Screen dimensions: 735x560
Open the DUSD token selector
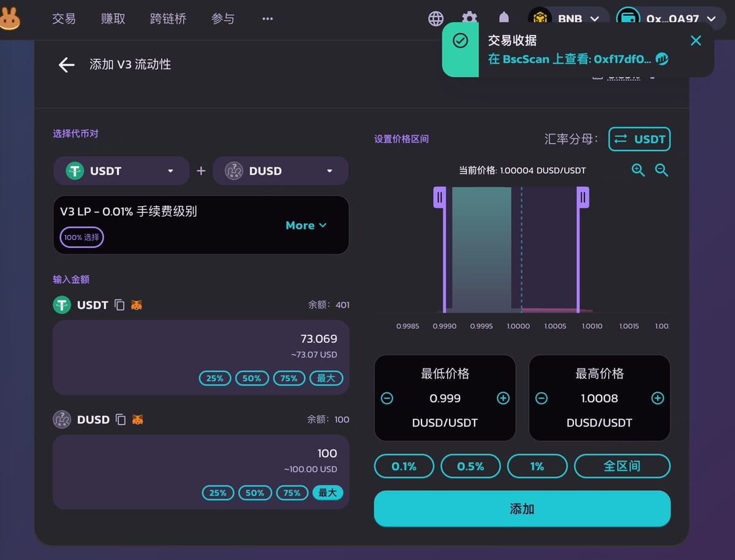pos(280,171)
